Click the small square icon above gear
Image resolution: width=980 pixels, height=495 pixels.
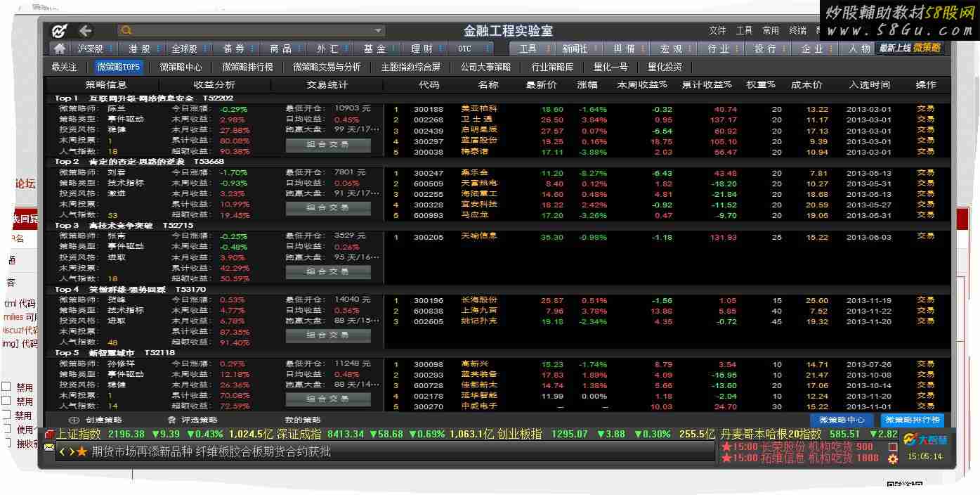[893, 446]
